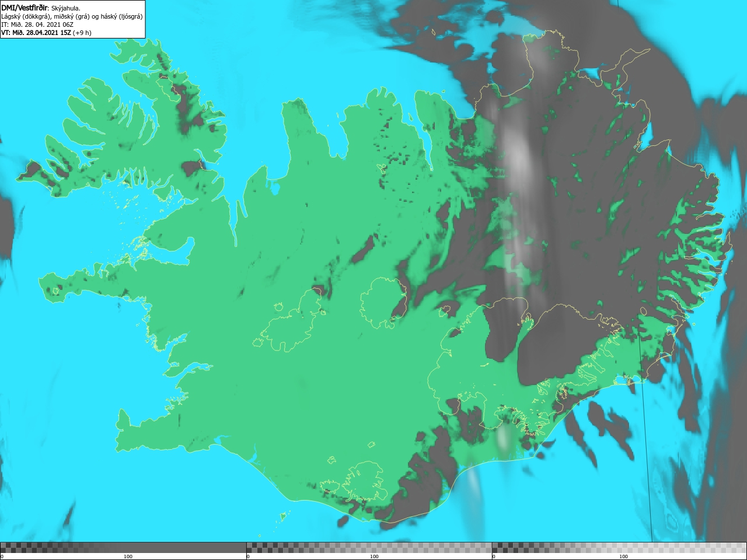This screenshot has width=747, height=560.
Task: Click the 'VT: Mið. 28.04.2021 15Z' line
Action: coord(46,33)
